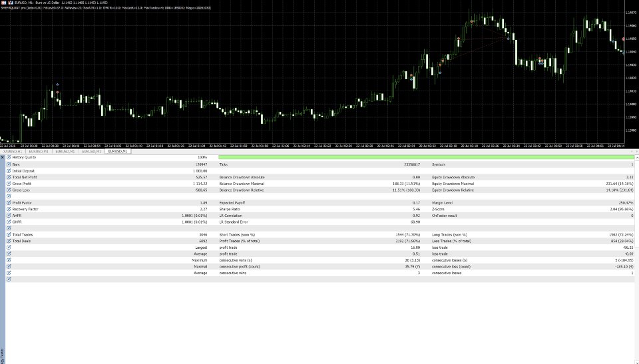Click the Expected Payoff label
Image resolution: width=639 pixels, height=364 pixels.
(x=232, y=202)
